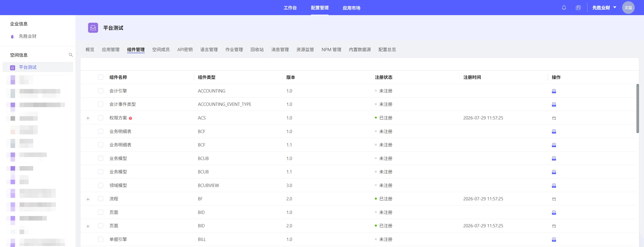Check the 会计引擎 row checkbox
644x247 pixels.
(101, 91)
